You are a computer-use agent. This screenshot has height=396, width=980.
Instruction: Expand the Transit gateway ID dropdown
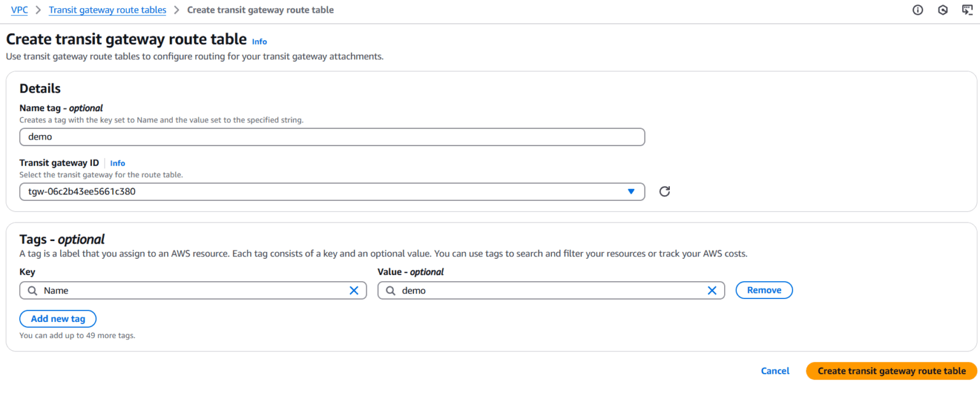[631, 191]
